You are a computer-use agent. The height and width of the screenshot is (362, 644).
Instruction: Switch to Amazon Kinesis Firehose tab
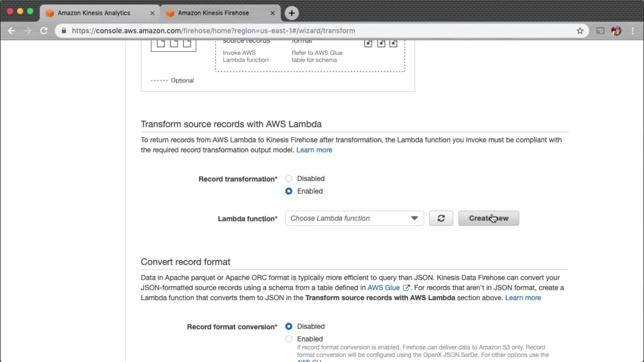click(213, 13)
